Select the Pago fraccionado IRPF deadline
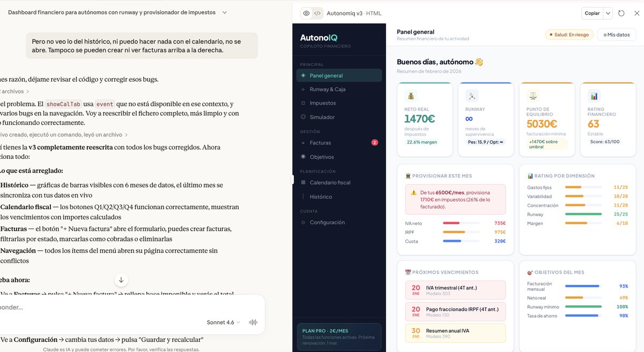Screen dimensions: 644x352 [x=455, y=312]
